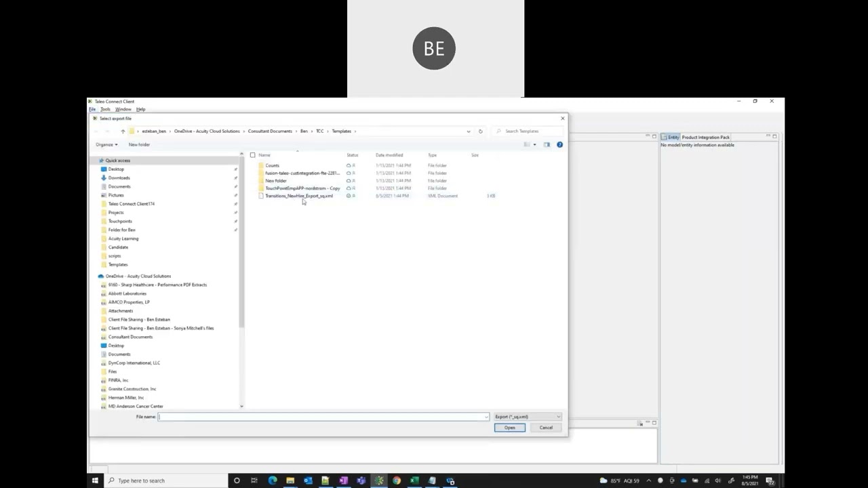Select Taleo Connect Client174 folder in sidebar

click(131, 203)
